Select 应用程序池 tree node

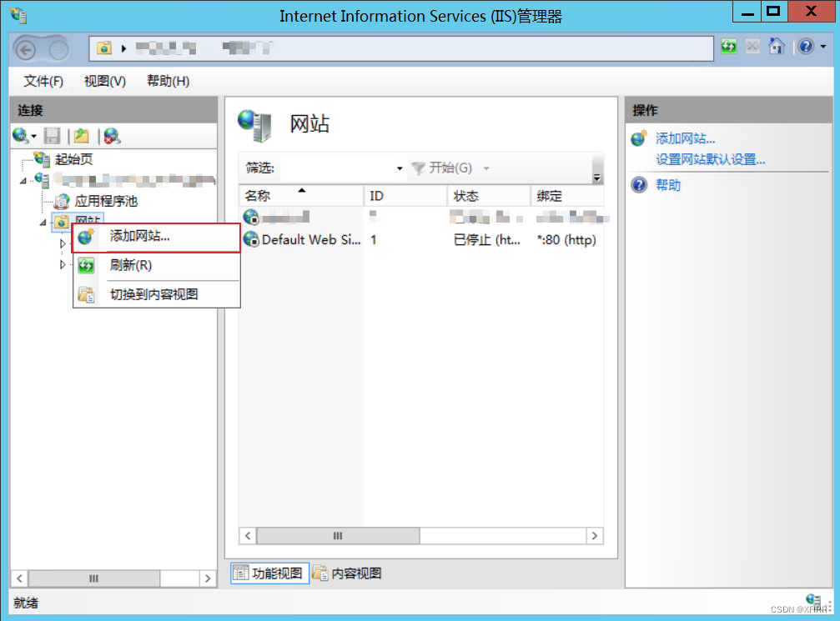point(106,201)
